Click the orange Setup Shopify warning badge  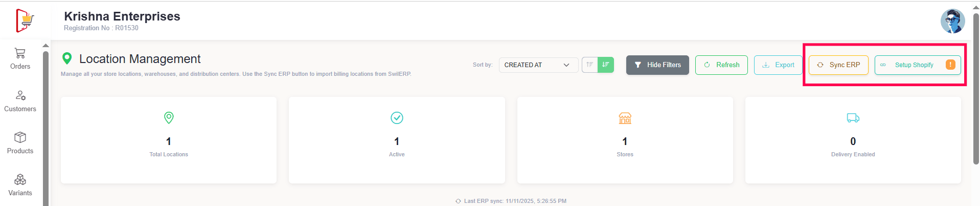(950, 65)
